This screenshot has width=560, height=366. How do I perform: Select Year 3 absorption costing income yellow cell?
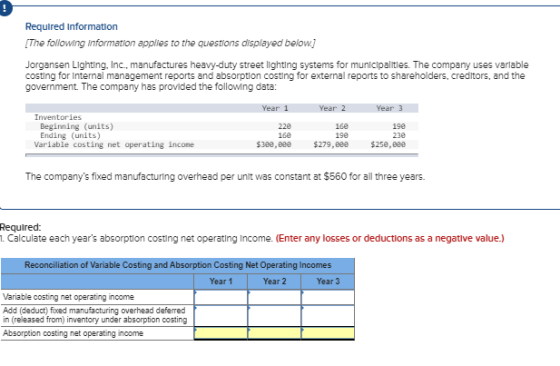click(328, 333)
